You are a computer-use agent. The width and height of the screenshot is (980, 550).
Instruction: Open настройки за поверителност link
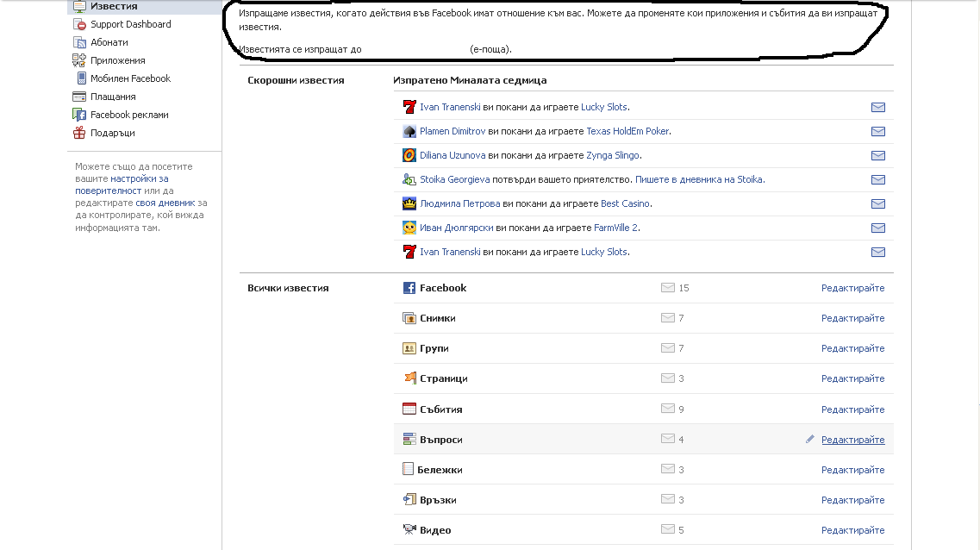pos(122,185)
